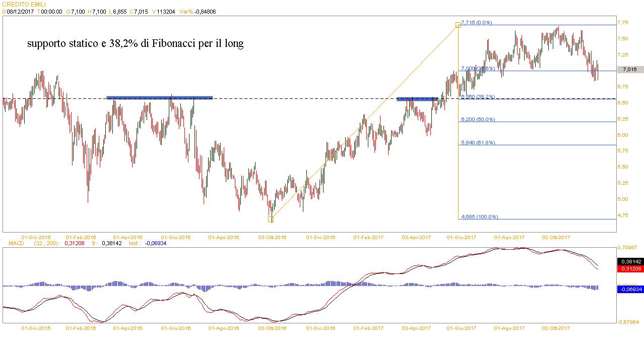Click the black 0,38142 MACD value tag
The height and width of the screenshot is (337, 644).
(630, 262)
